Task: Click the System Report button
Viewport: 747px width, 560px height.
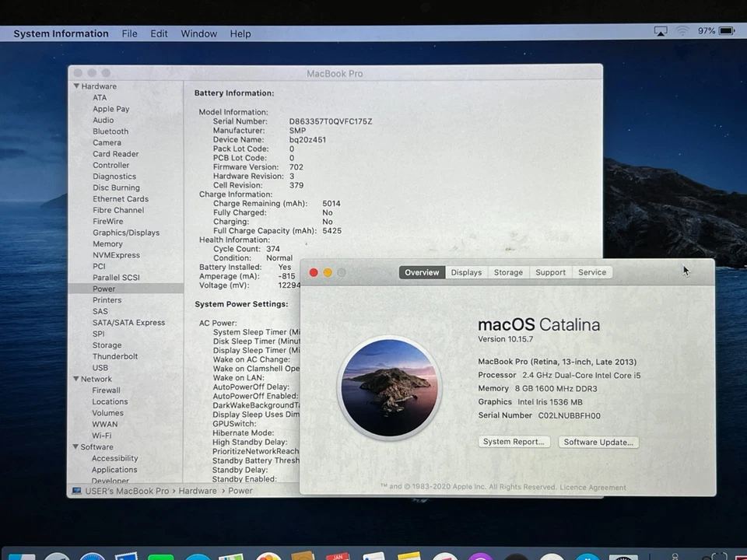Action: click(514, 442)
